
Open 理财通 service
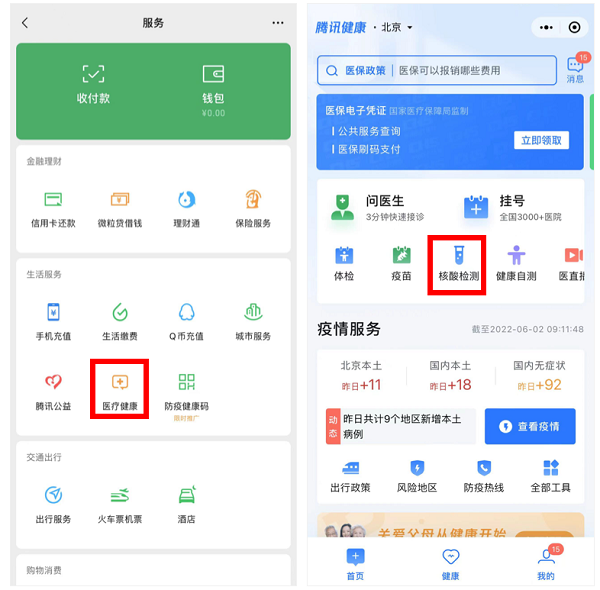[186, 210]
